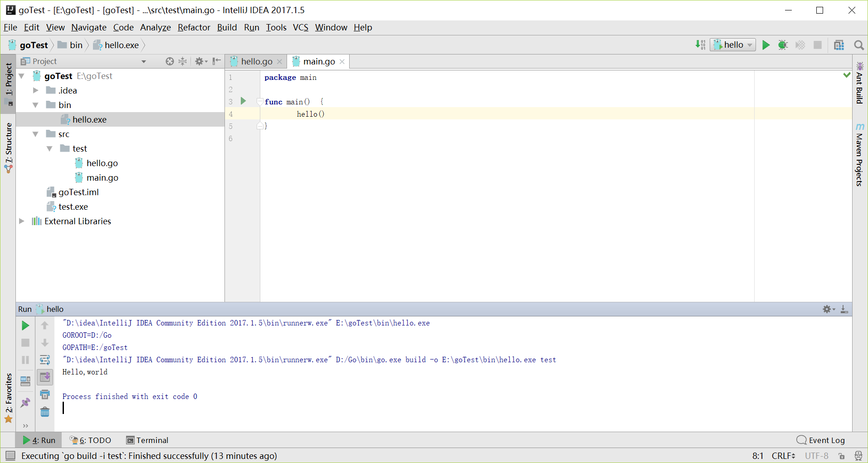Run with coverage toolbar icon
This screenshot has width=868, height=463.
(x=800, y=45)
